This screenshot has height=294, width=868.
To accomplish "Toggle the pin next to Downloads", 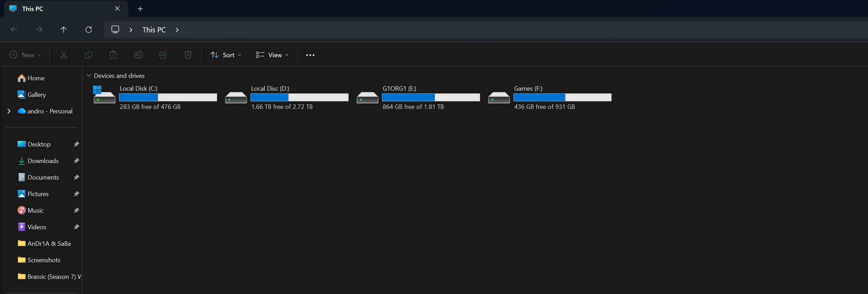I will click(76, 161).
